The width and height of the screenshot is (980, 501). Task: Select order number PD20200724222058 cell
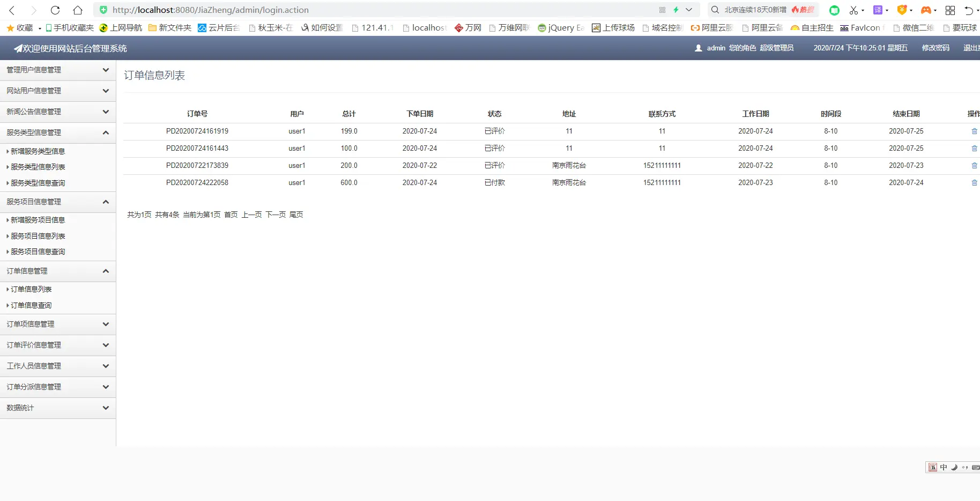[197, 183]
